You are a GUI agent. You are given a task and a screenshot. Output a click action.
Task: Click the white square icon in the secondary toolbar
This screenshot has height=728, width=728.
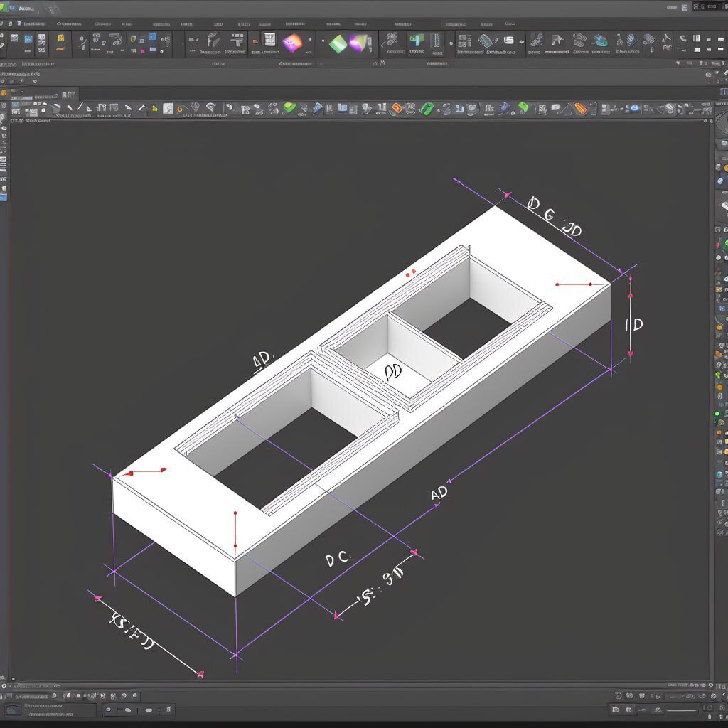click(x=168, y=109)
